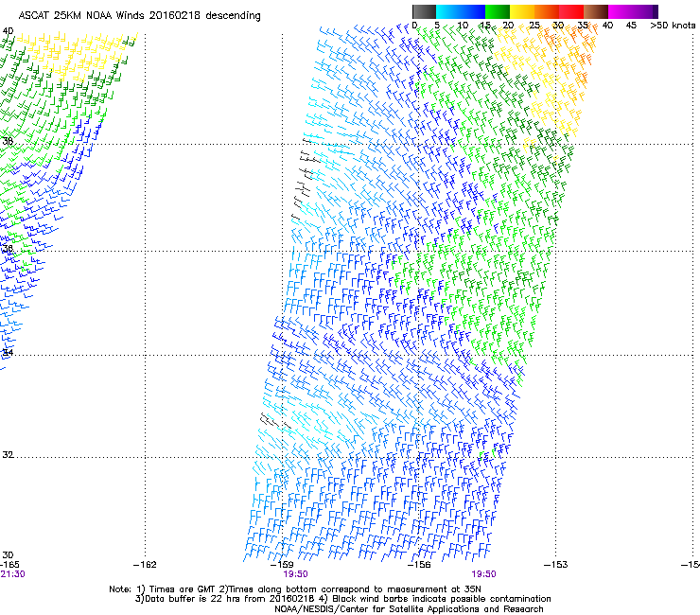The width and height of the screenshot is (700, 615).
Task: Click the gray 0-5 knots legend swatch
Action: (424, 11)
